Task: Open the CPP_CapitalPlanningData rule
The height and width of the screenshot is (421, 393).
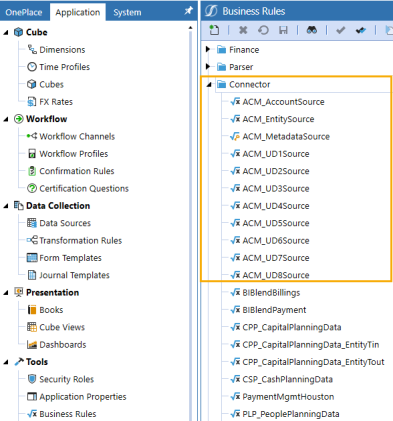Action: point(292,327)
